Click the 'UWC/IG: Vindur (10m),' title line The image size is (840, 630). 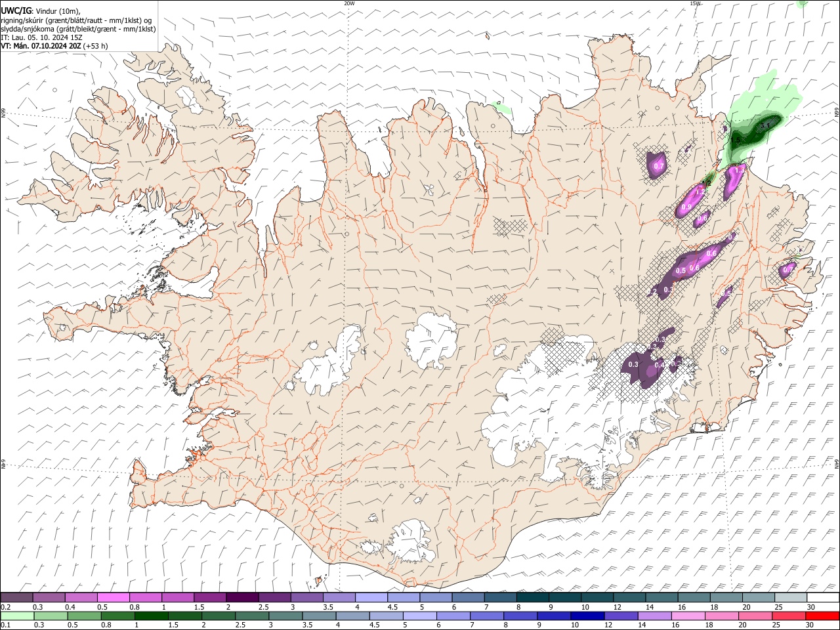click(x=41, y=11)
